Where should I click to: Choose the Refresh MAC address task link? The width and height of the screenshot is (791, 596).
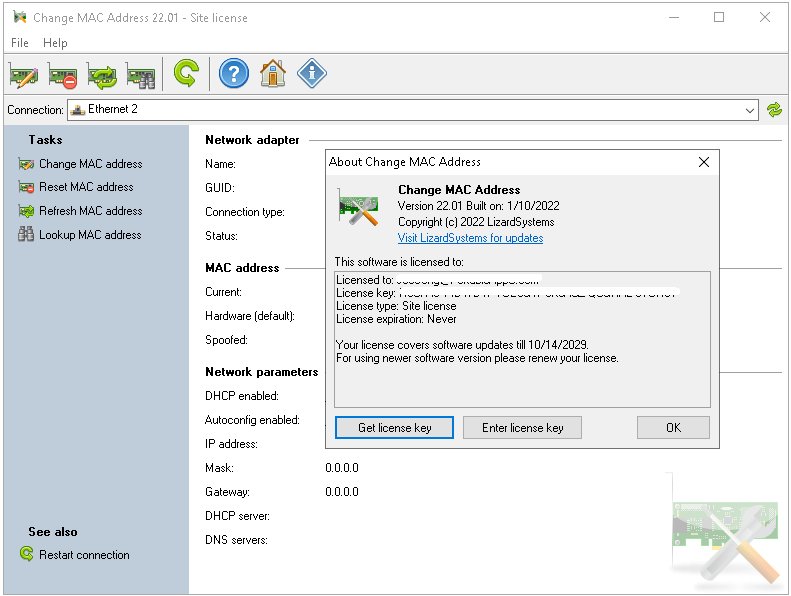tap(91, 211)
